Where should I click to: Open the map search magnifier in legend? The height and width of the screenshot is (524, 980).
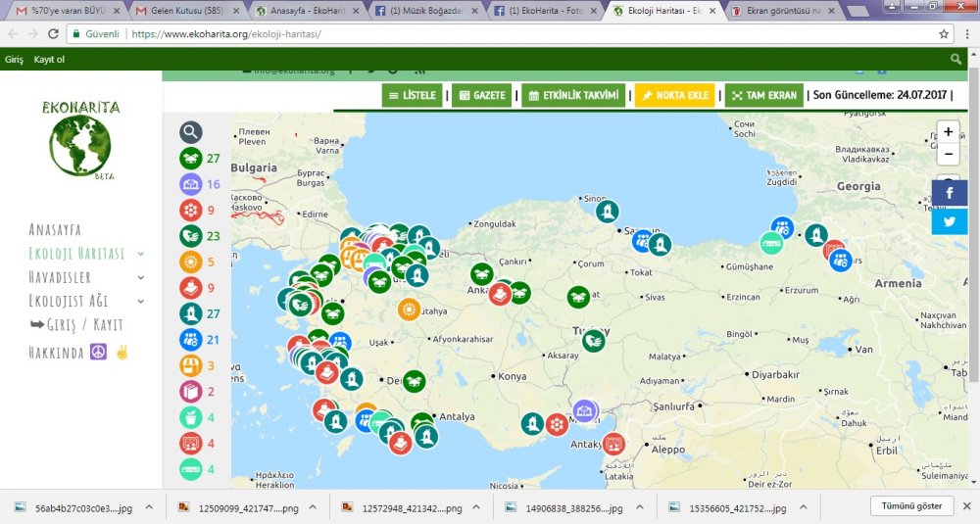[191, 132]
